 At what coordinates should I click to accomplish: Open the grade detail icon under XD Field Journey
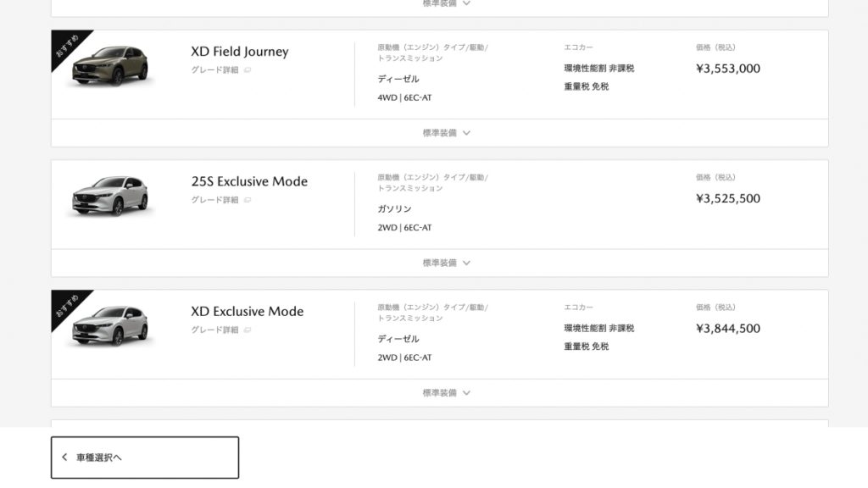pyautogui.click(x=248, y=70)
